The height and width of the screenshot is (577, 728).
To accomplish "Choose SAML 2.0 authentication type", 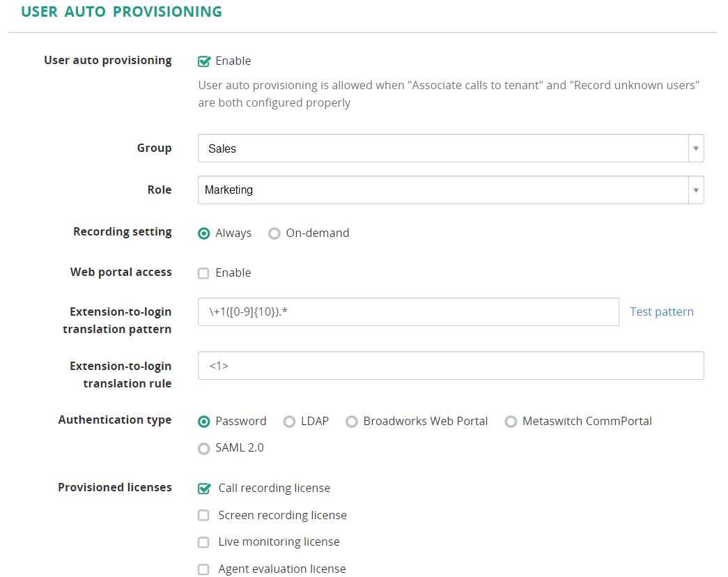I will coord(204,448).
